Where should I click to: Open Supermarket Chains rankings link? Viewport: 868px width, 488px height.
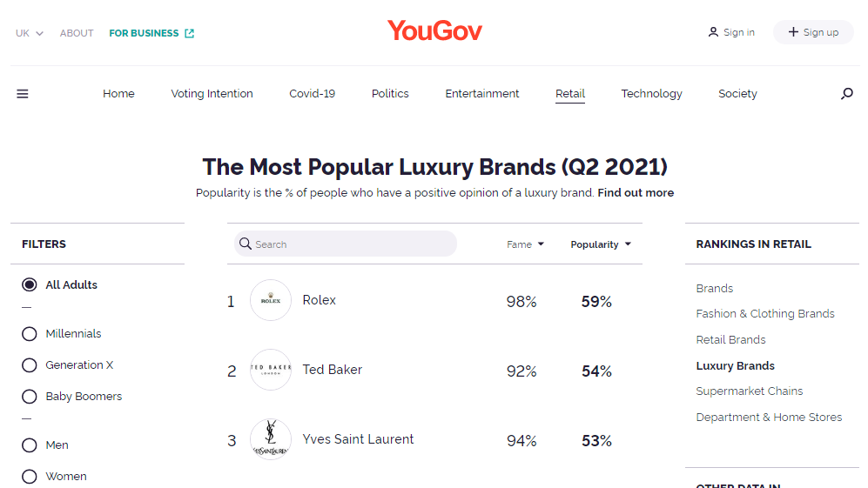(750, 391)
